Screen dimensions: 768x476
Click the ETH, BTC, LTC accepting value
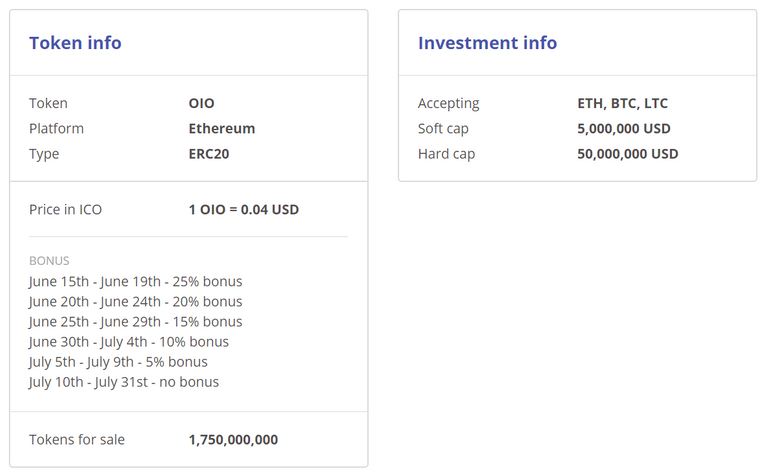click(x=623, y=103)
